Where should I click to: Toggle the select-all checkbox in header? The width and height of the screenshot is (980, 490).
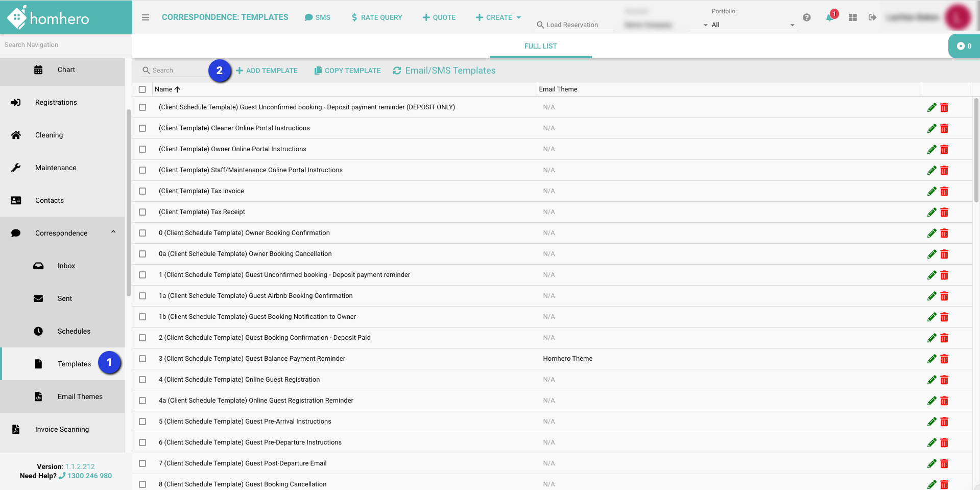(x=142, y=89)
